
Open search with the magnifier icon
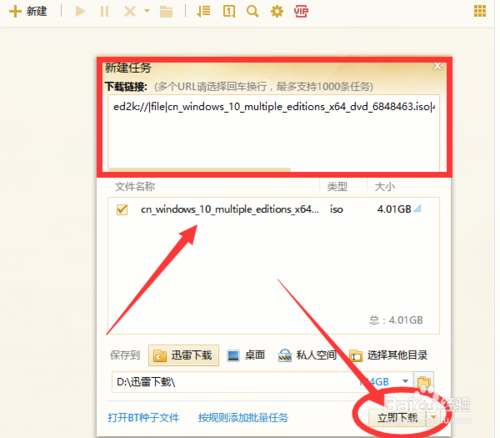252,12
